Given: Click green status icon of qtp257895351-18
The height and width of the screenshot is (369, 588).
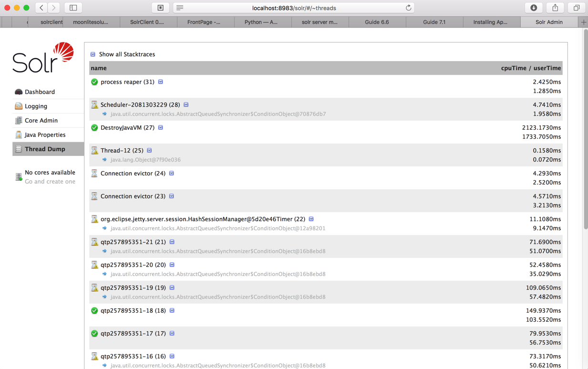Looking at the screenshot, I should tap(94, 311).
